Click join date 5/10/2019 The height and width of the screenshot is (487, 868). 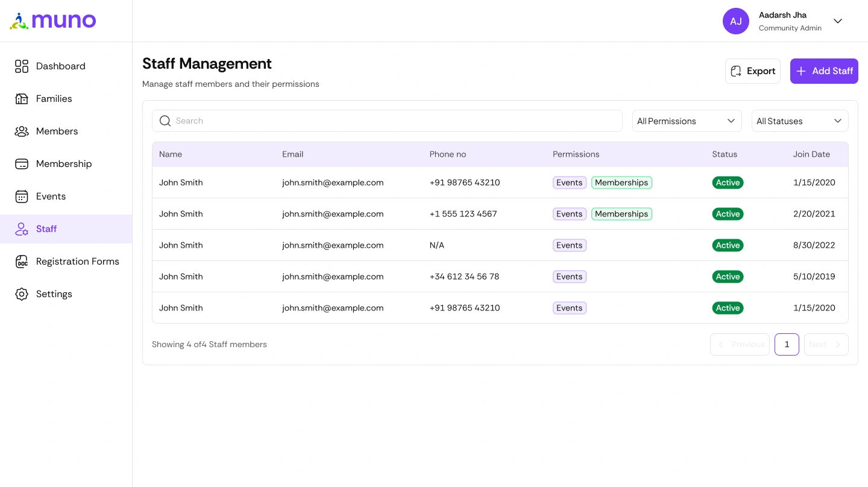[x=814, y=277]
